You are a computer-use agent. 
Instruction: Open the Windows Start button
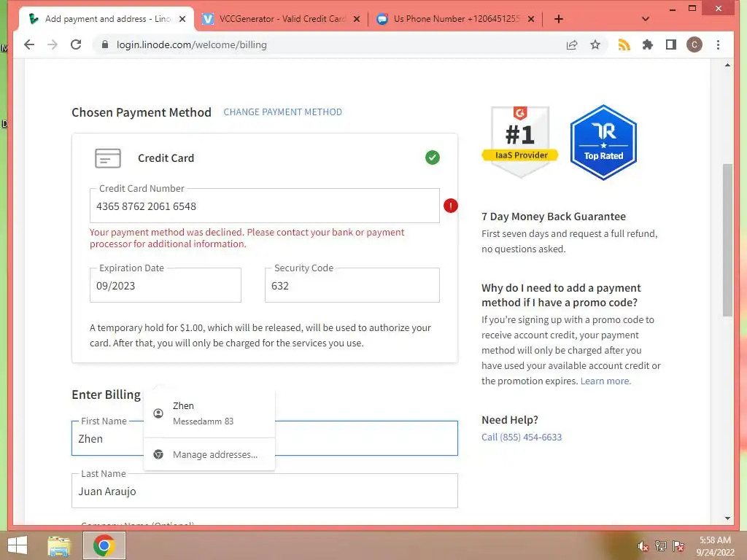[18, 545]
